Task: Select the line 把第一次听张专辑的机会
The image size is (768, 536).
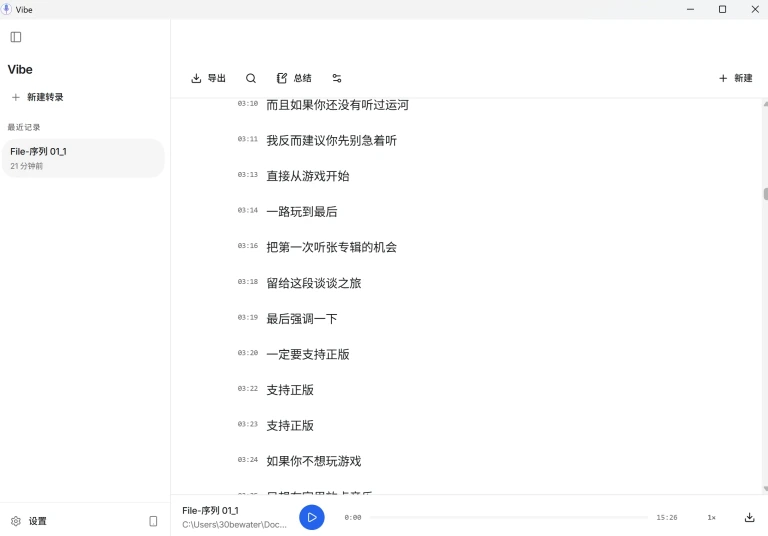Action: pos(331,247)
